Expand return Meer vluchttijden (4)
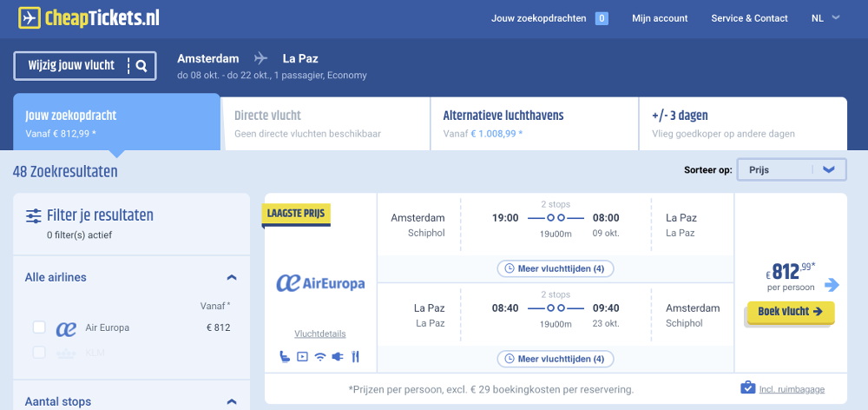Viewport: 868px width, 410px height. click(x=556, y=359)
